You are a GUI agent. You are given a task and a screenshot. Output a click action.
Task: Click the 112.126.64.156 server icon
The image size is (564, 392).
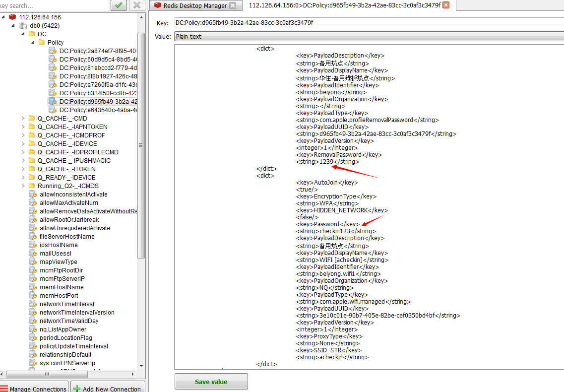tap(12, 17)
